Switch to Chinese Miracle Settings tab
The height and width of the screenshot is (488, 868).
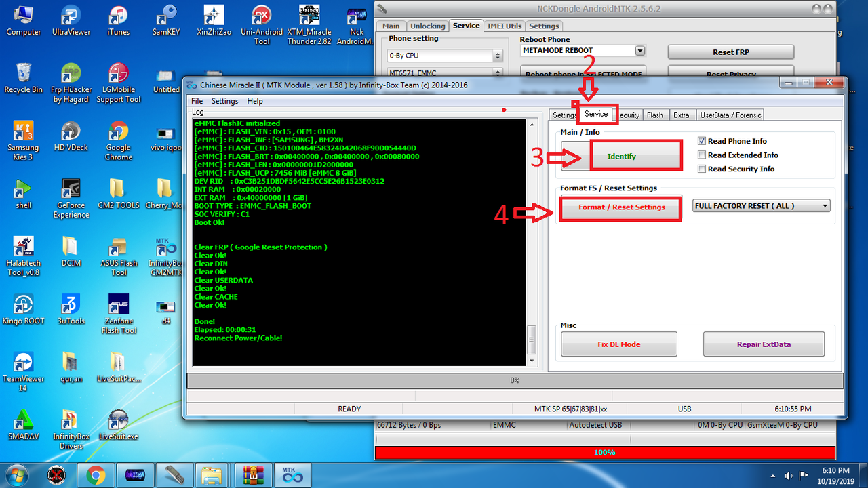[564, 115]
